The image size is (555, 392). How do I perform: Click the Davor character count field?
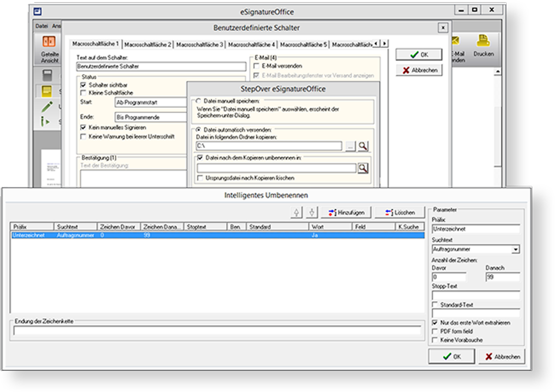tap(449, 278)
